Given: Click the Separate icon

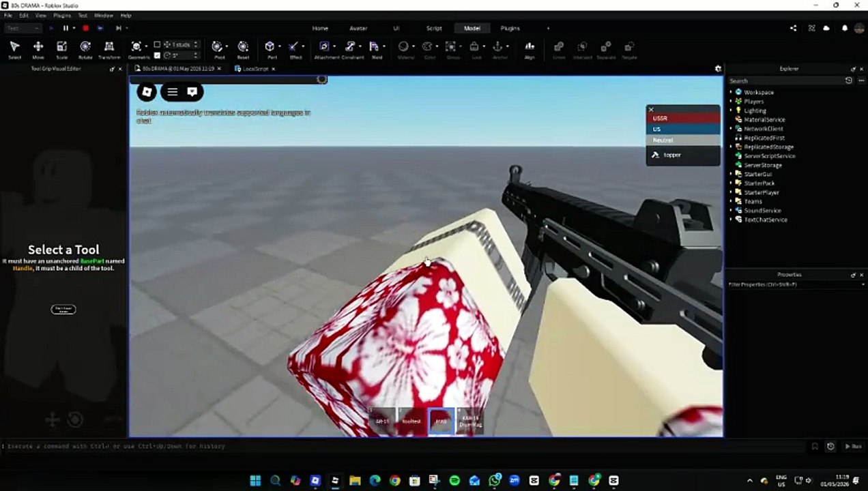Looking at the screenshot, I should coord(605,47).
